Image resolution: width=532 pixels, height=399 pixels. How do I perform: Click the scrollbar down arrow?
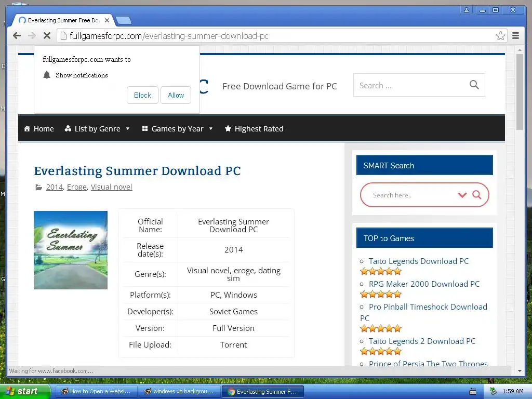[520, 371]
